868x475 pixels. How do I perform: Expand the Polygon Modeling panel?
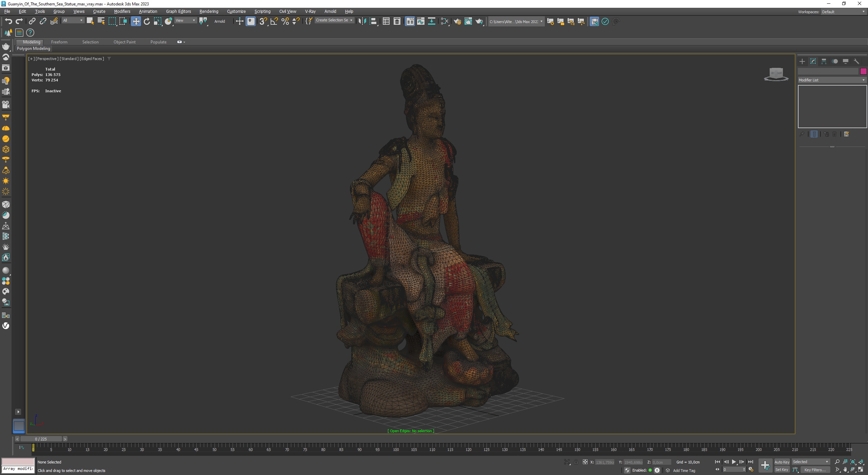[34, 49]
